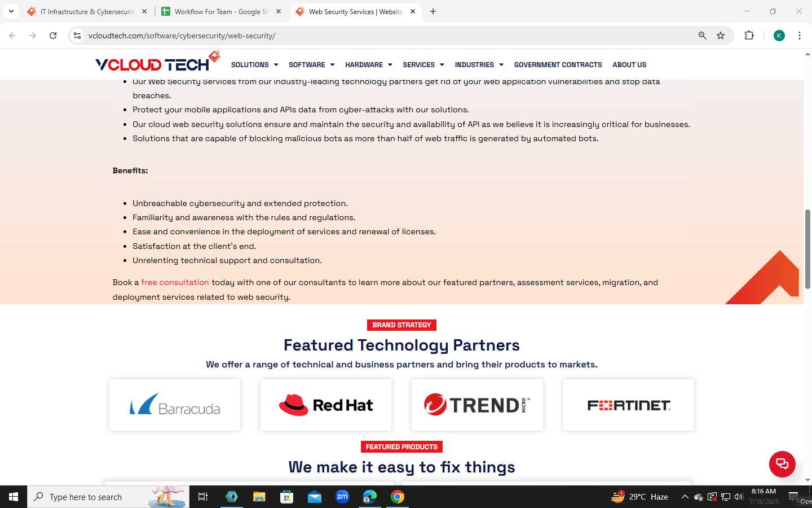Open the volume control in system tray

coord(739,497)
